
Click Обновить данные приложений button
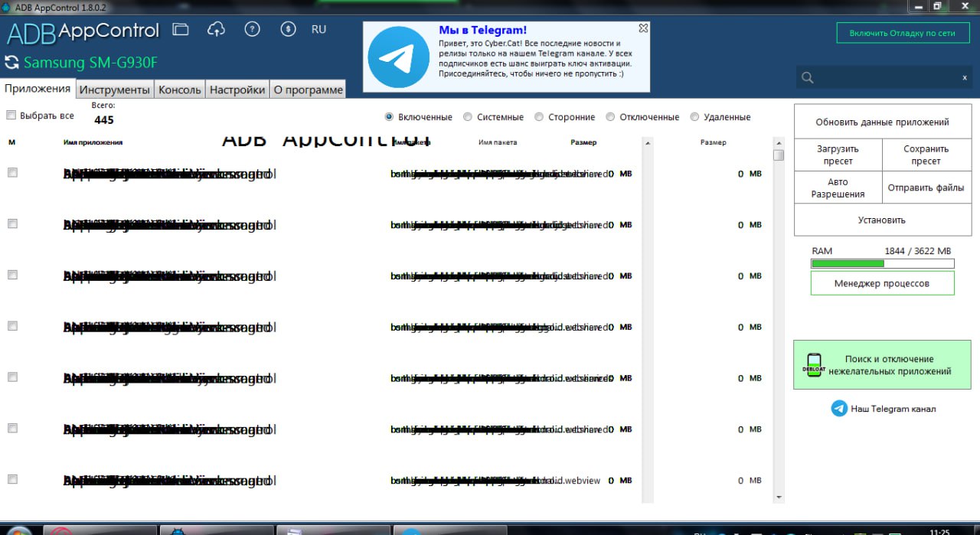point(882,122)
